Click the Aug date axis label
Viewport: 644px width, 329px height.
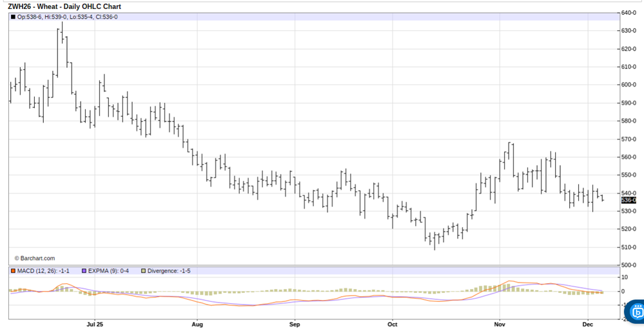[197, 324]
